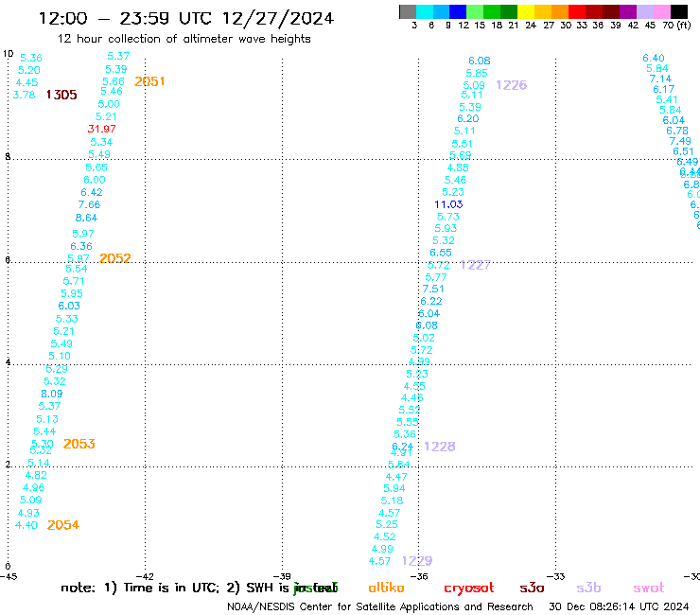The image size is (700, 615).
Task: Pick the purple swatch in the color scale
Action: tap(628, 11)
